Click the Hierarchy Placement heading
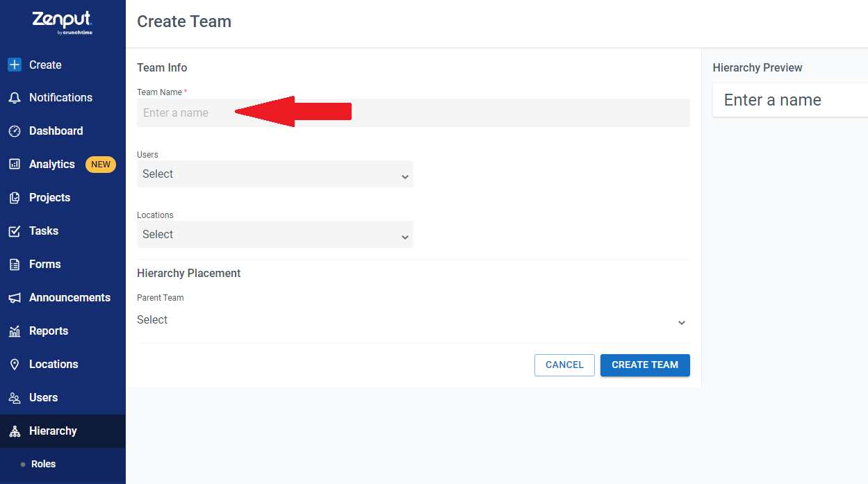Viewport: 868px width, 484px height. tap(189, 273)
